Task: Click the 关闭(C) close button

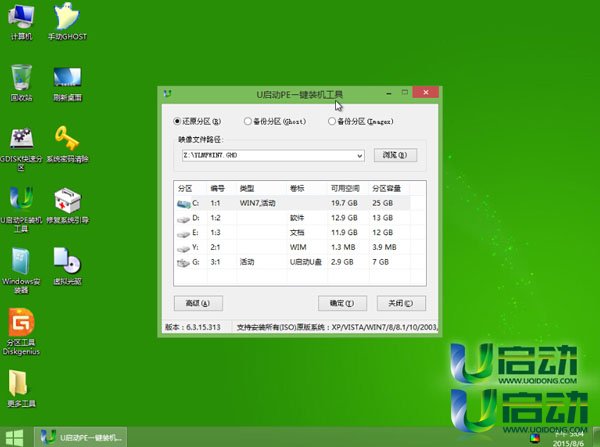Action: pos(401,303)
